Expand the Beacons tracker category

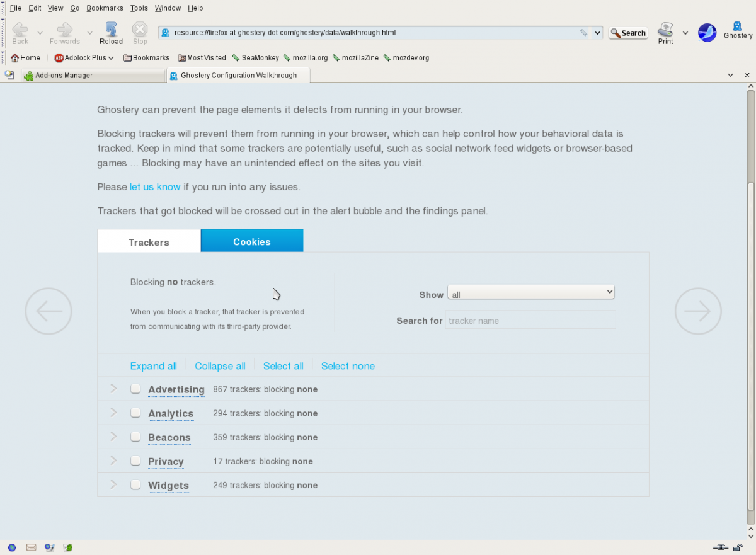coord(113,437)
